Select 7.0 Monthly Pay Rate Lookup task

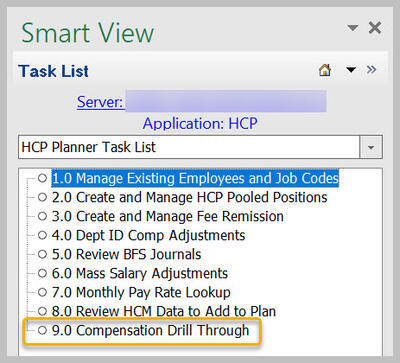[141, 292]
